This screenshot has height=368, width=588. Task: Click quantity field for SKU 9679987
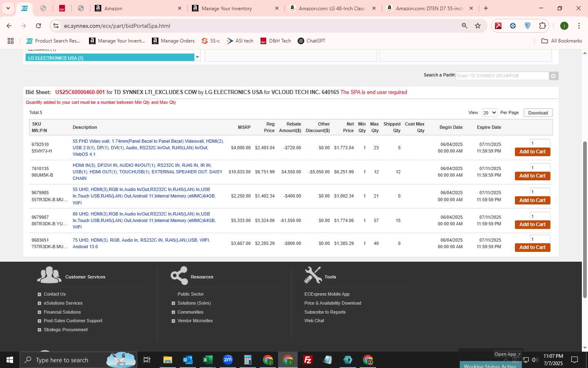pos(539,216)
